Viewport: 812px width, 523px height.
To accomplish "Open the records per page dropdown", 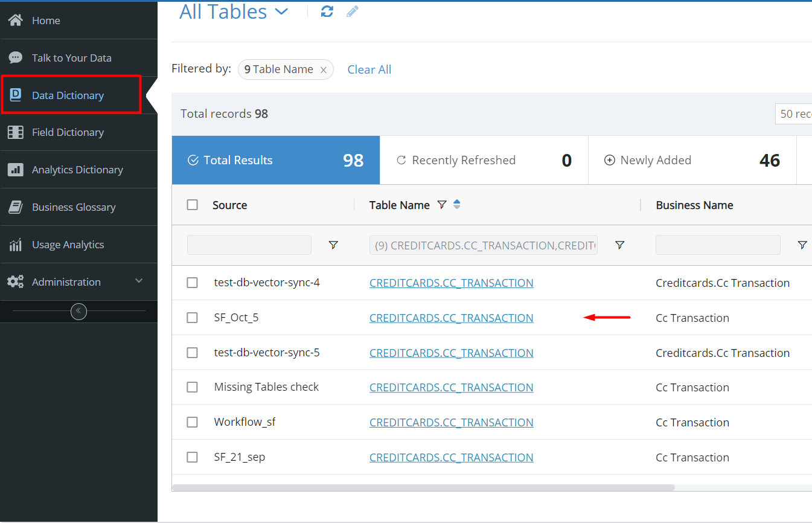I will point(794,114).
